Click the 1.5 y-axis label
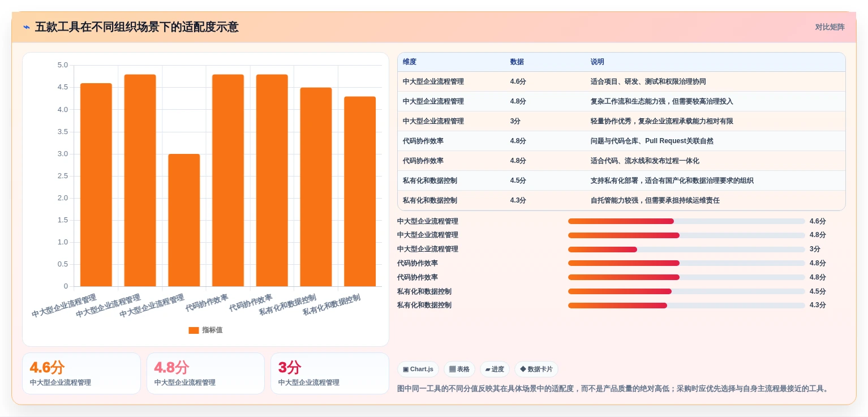 [62, 220]
